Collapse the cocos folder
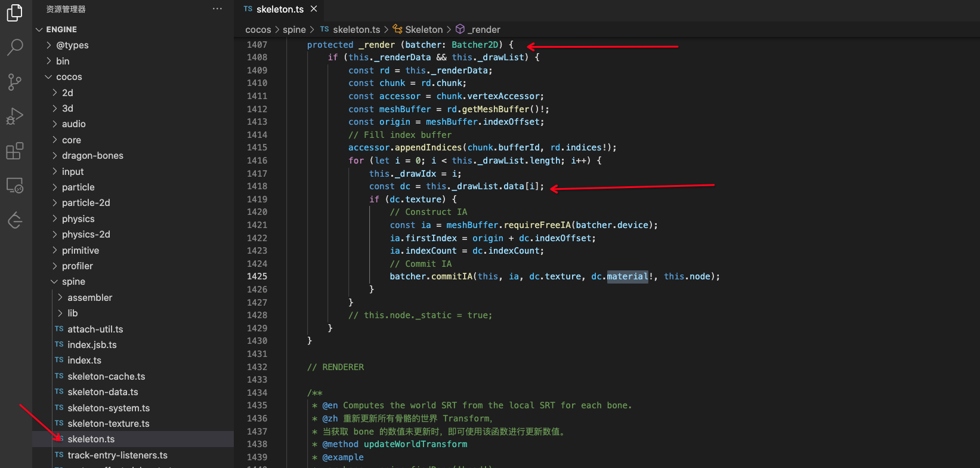Image resolution: width=980 pixels, height=468 pixels. (x=49, y=77)
